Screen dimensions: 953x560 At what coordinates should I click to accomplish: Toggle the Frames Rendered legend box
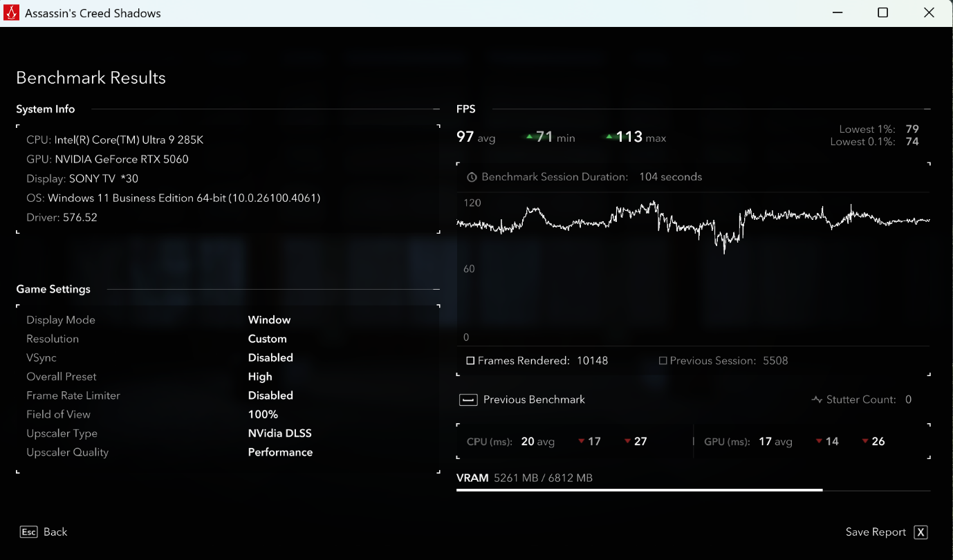coord(470,361)
